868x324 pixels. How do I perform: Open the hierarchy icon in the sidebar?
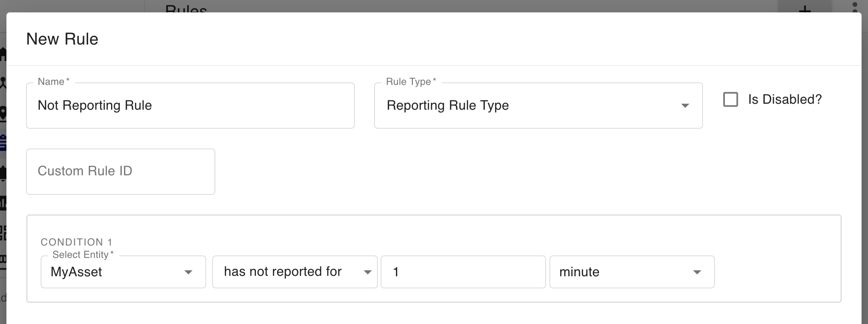point(3,83)
